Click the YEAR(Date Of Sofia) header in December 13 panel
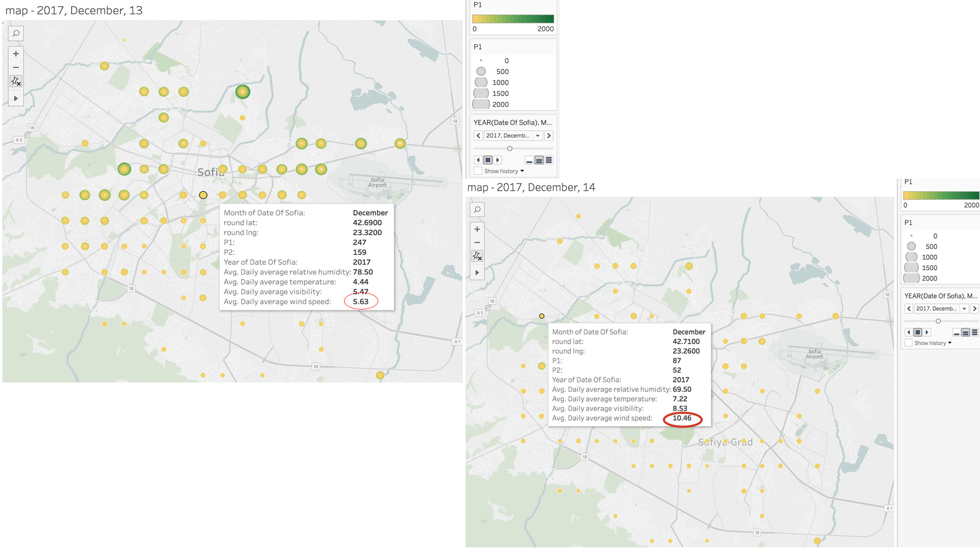Screen dimensions: 980x558 tap(513, 122)
